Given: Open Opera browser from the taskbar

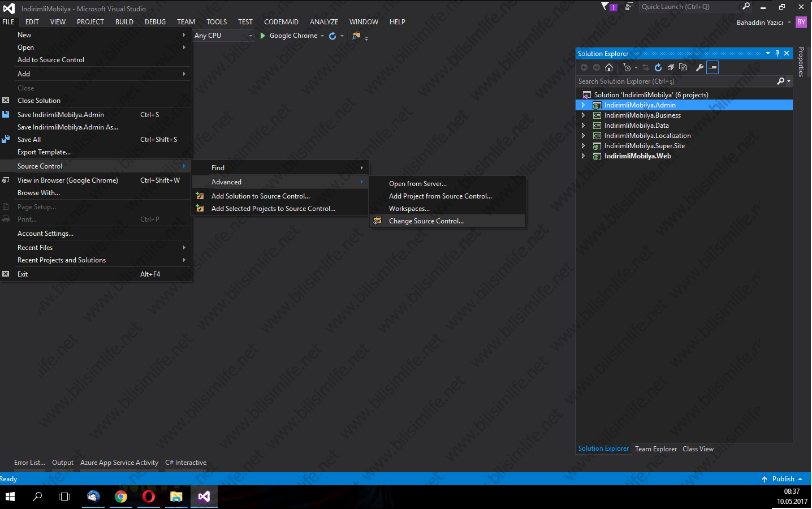Looking at the screenshot, I should [x=148, y=497].
